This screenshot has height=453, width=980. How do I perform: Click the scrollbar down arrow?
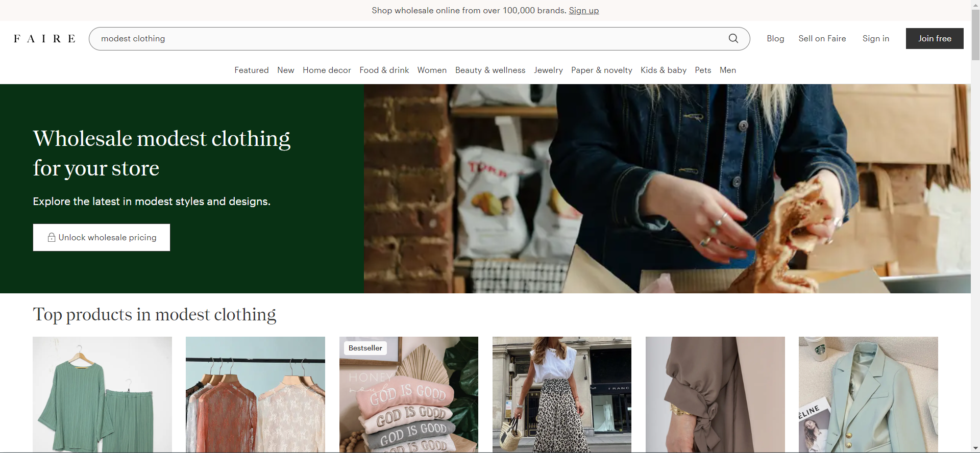click(x=975, y=448)
